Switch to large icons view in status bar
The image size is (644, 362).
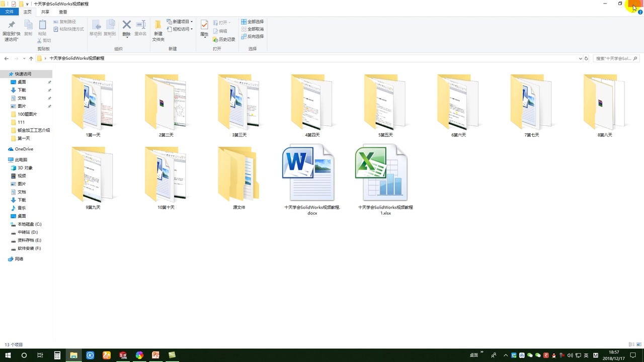(x=638, y=344)
